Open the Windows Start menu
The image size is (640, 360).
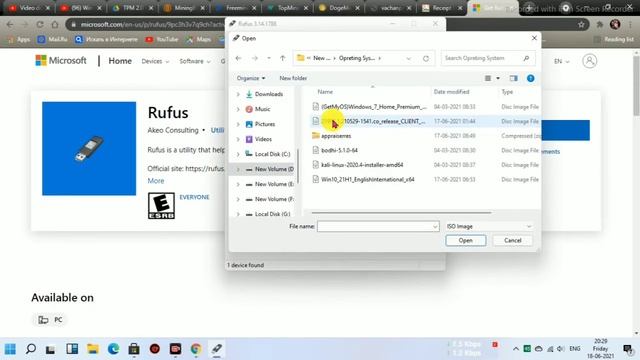tap(10, 349)
